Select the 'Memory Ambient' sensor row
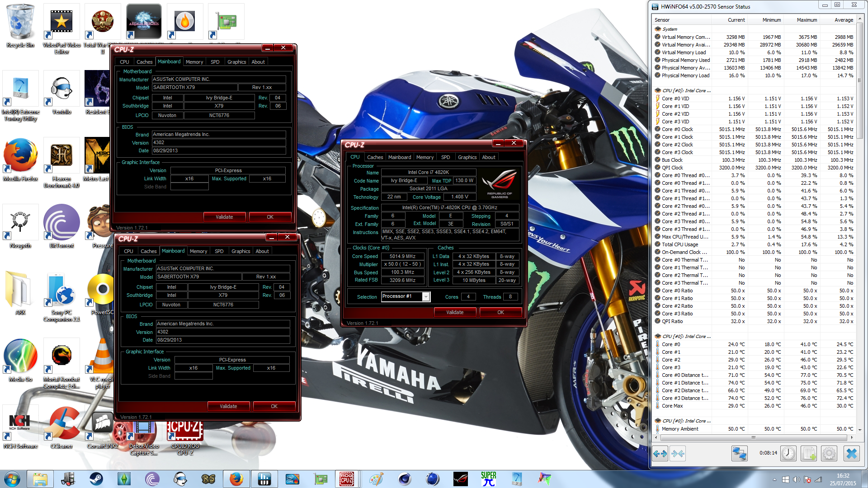This screenshot has height=488, width=868. click(x=754, y=429)
